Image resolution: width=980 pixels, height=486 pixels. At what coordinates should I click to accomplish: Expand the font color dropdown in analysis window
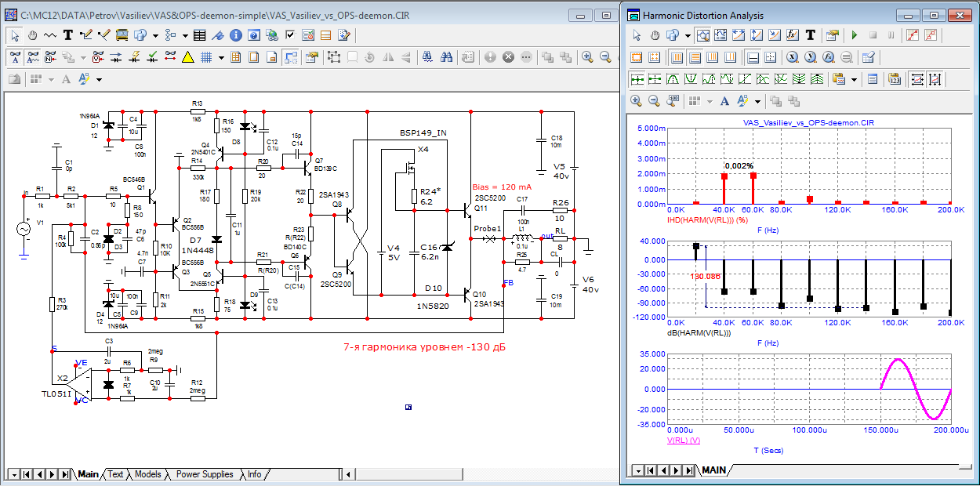[757, 101]
